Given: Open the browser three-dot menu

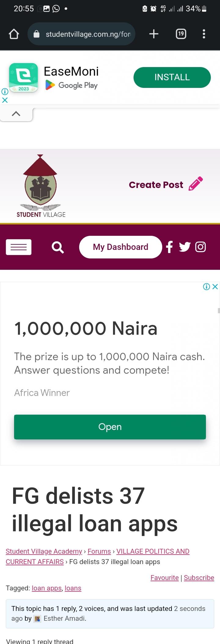Looking at the screenshot, I should [x=204, y=34].
